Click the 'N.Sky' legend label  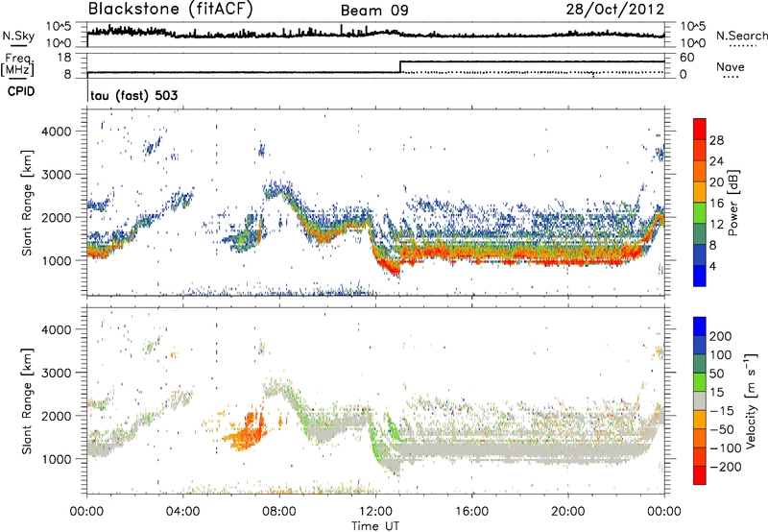tap(18, 36)
